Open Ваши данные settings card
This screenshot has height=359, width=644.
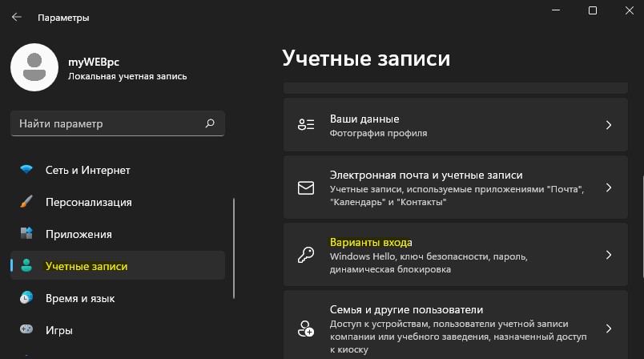click(x=456, y=124)
